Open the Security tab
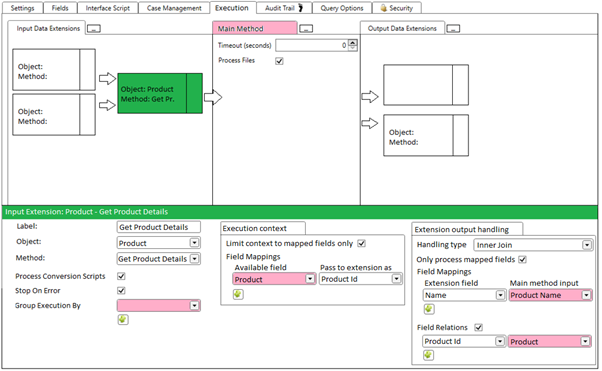Image resolution: width=602 pixels, height=371 pixels. [x=397, y=8]
